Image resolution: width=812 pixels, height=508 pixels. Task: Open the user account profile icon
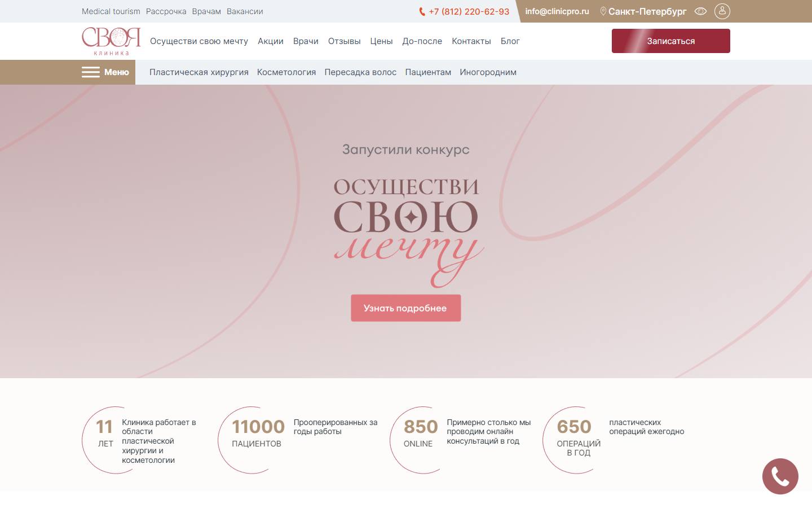[x=722, y=11]
